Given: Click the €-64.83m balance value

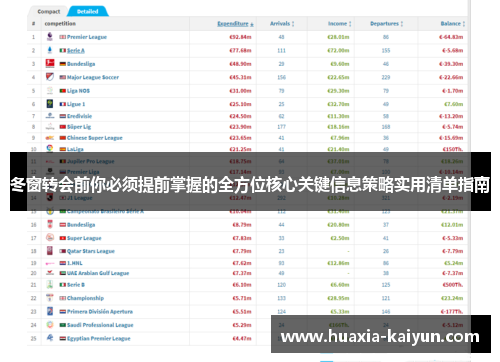Looking at the screenshot, I should coord(451,37).
